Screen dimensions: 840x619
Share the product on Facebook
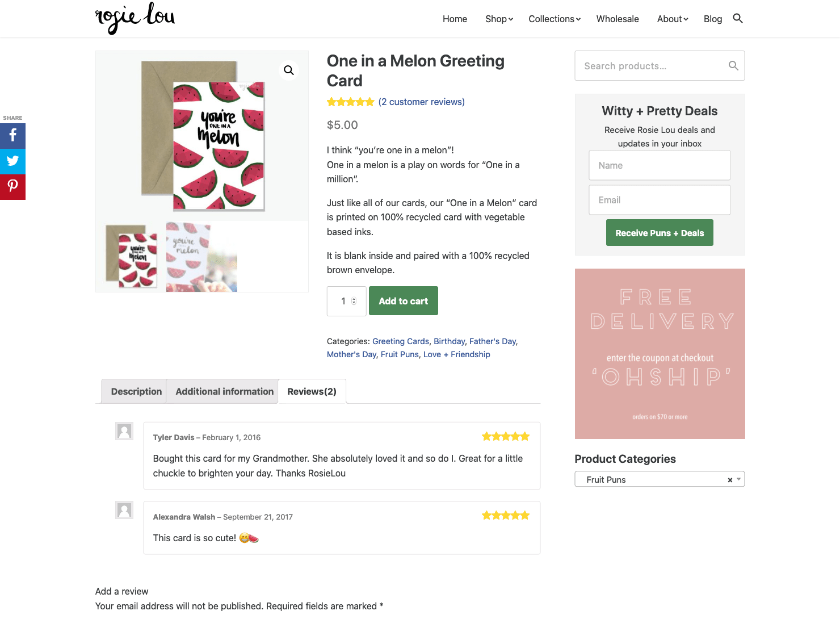pos(12,136)
